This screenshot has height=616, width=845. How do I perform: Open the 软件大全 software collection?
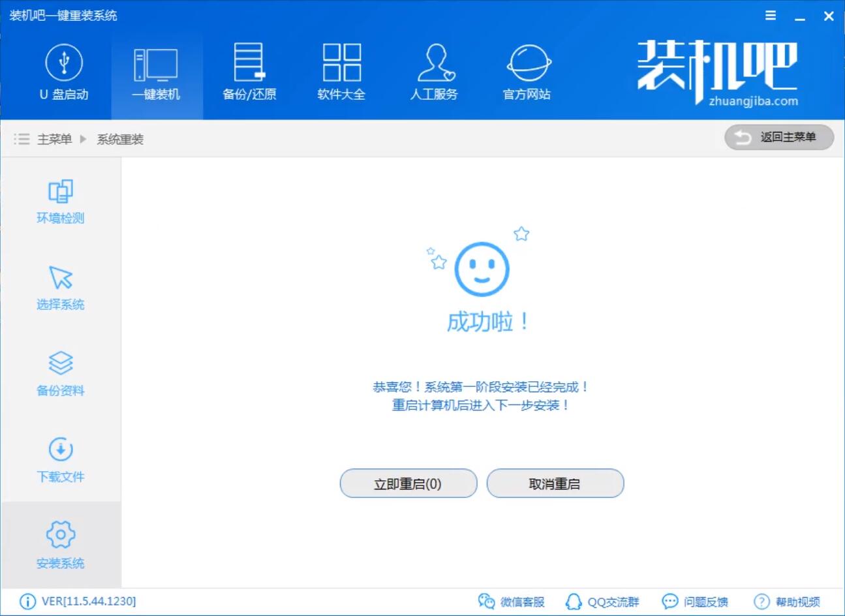tap(341, 72)
